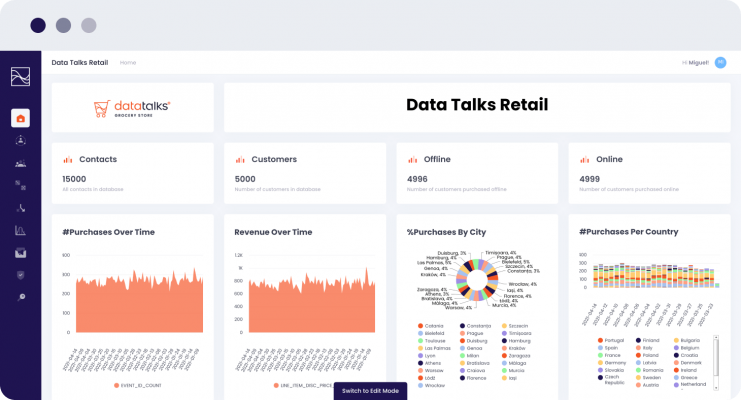The width and height of the screenshot is (741, 400).
Task: Toggle Czech Republic in the country legend
Action: [x=610, y=380]
